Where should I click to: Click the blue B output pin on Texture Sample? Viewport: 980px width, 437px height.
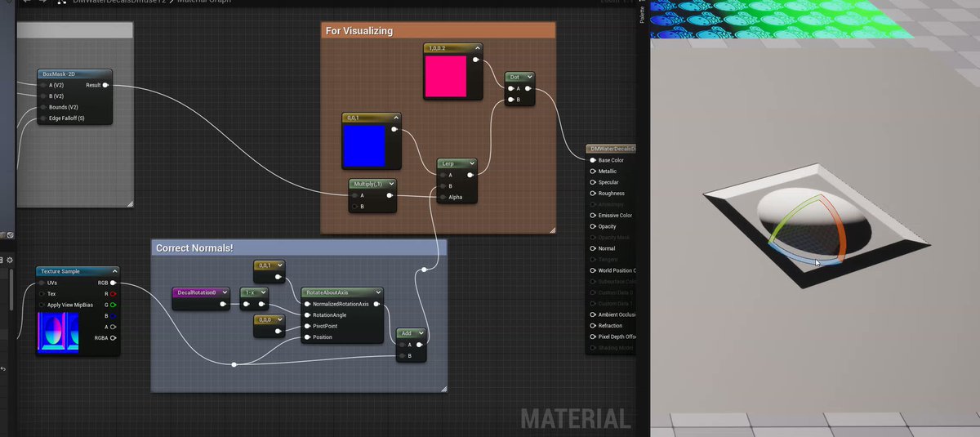[x=114, y=315]
